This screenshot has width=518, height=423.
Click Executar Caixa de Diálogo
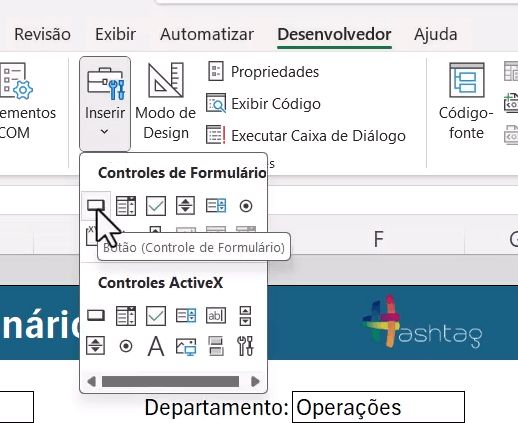[x=306, y=136]
